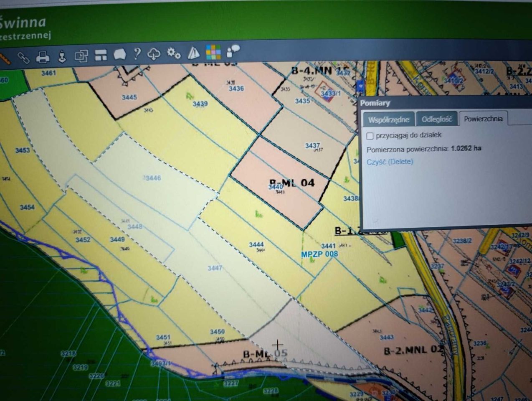532x401 pixels.
Task: Click the polygon region shape icon
Action: (x=120, y=54)
